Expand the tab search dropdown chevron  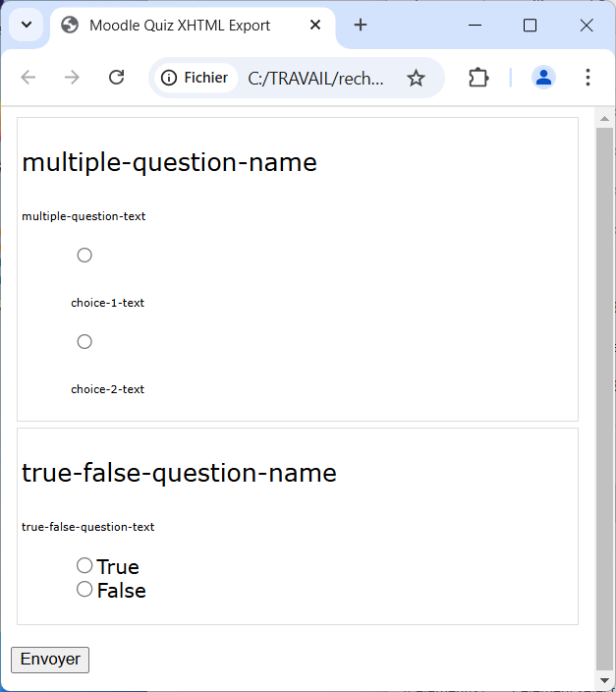pos(27,26)
